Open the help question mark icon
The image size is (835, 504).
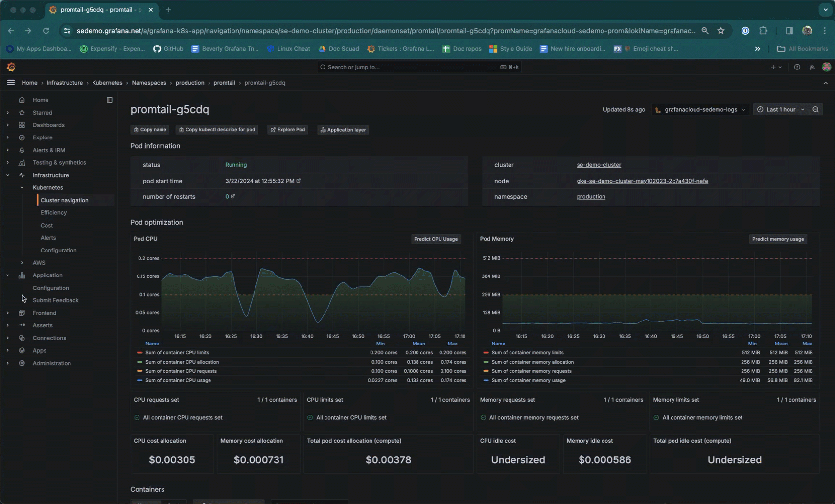797,67
